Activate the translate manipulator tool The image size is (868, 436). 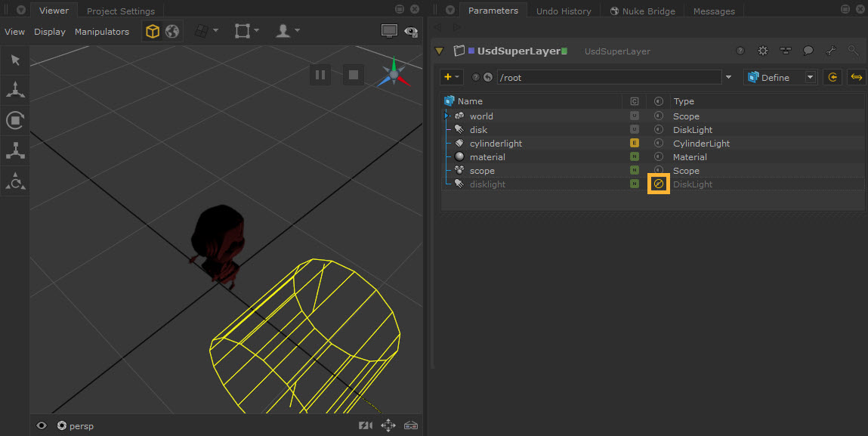14,90
